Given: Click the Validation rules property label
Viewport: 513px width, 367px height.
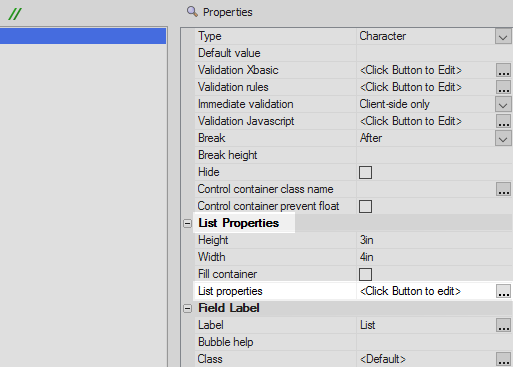Looking at the screenshot, I should (x=233, y=87).
